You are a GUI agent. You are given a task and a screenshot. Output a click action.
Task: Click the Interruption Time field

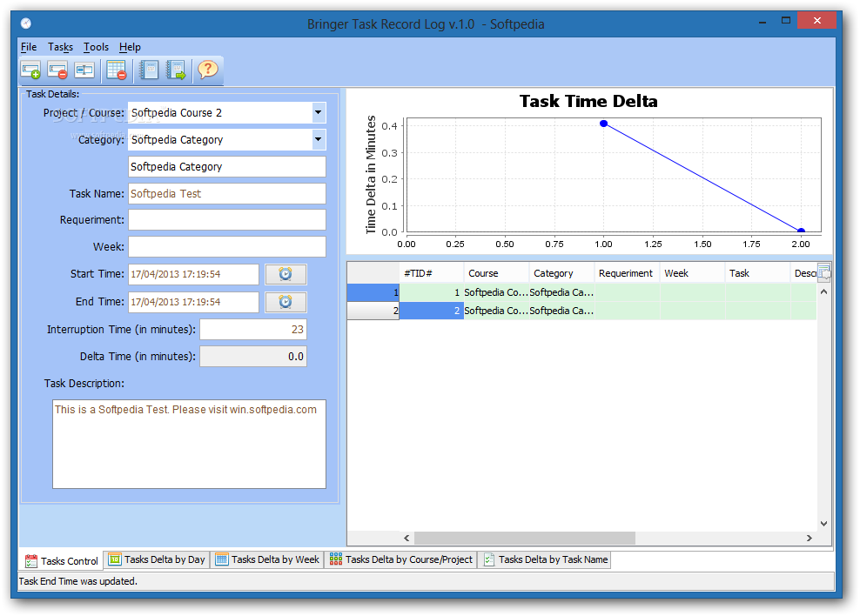pyautogui.click(x=252, y=330)
